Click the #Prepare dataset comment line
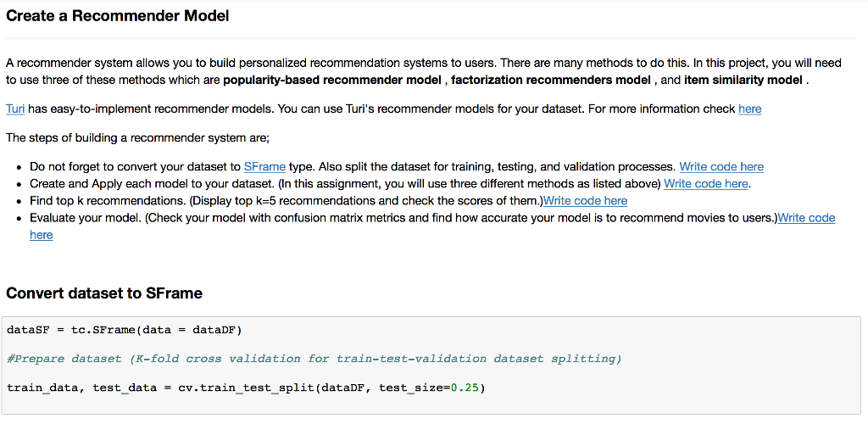This screenshot has height=424, width=868. pyautogui.click(x=314, y=359)
